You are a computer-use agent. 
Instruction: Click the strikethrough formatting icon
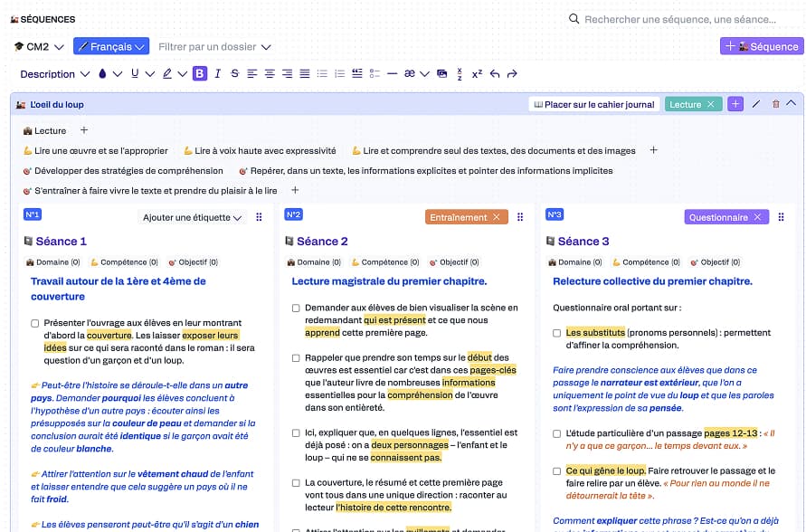[234, 74]
